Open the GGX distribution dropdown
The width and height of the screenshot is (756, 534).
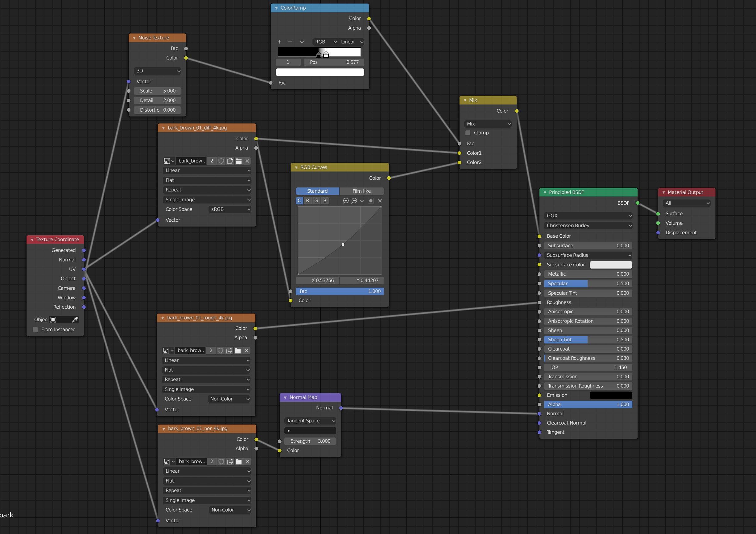(588, 216)
